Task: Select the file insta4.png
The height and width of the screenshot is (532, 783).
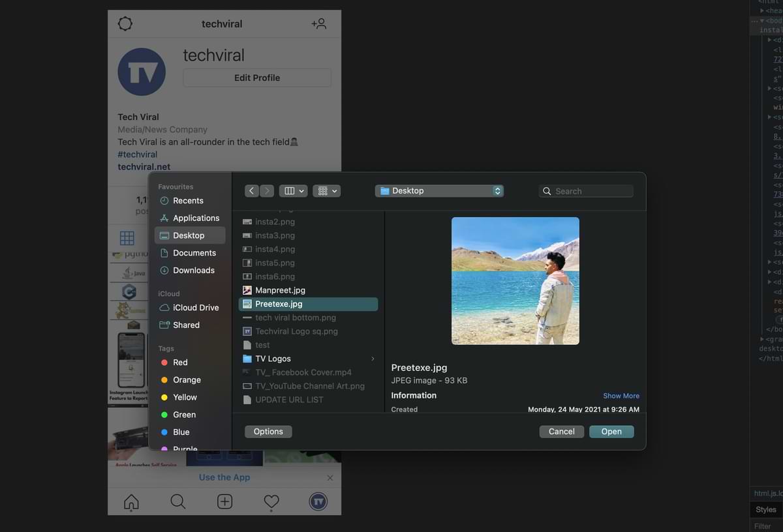Action: [308, 249]
